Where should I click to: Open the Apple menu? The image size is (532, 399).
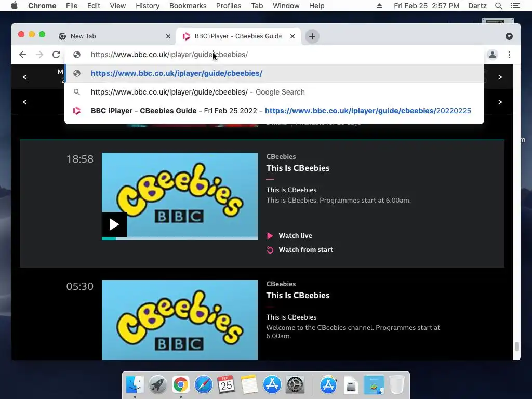click(x=14, y=6)
